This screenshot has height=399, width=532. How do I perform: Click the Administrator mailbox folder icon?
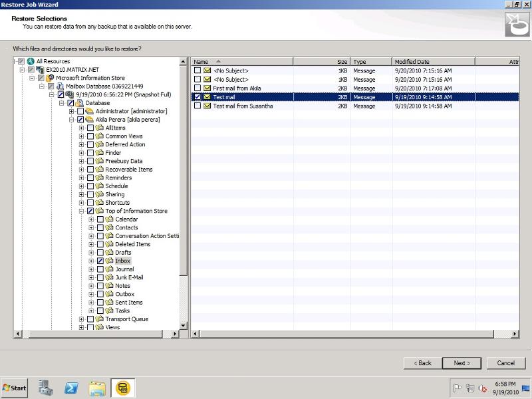click(90, 111)
